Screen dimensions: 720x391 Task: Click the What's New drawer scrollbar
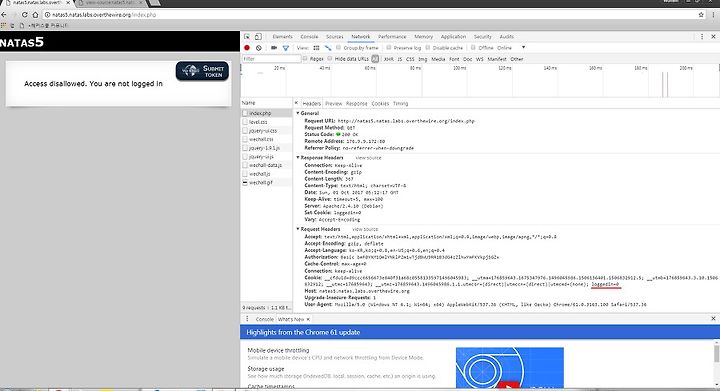tap(716, 353)
